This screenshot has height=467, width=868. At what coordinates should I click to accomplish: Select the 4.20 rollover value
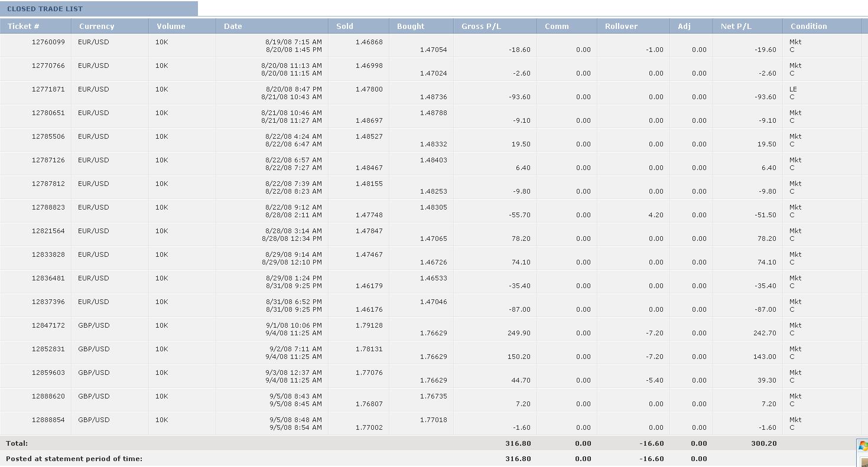click(x=656, y=215)
